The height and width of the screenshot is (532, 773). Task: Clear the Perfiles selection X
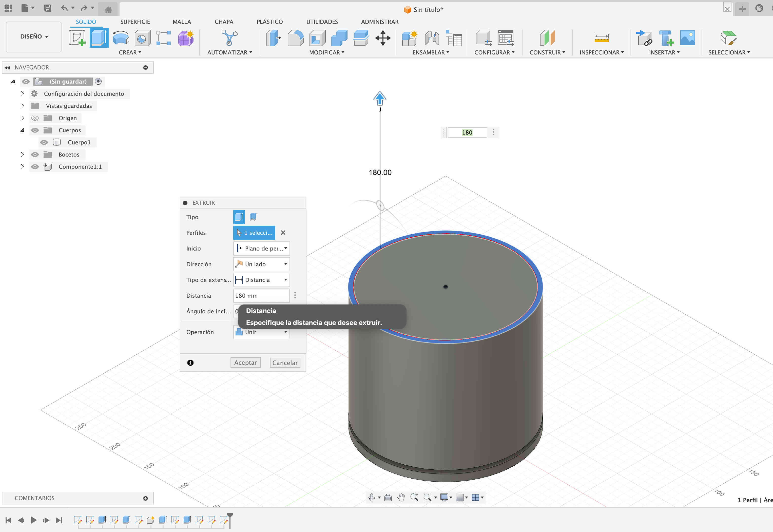pos(283,233)
